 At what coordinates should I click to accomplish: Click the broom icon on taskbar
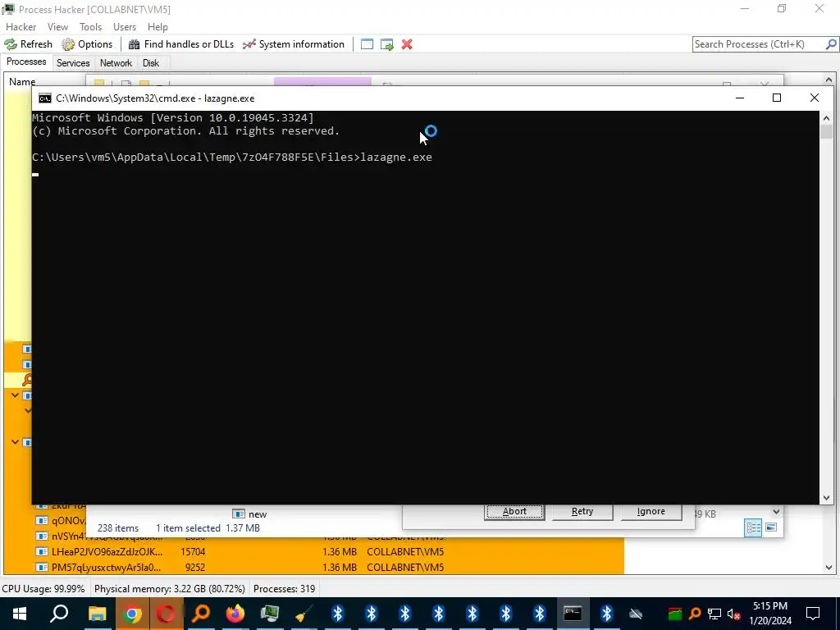click(x=304, y=614)
